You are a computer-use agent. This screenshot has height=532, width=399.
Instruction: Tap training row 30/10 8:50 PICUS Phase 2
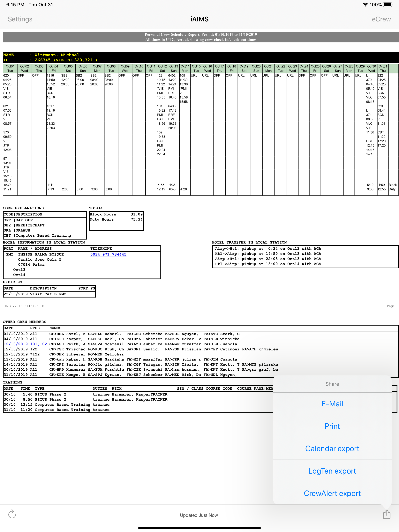coord(86,399)
